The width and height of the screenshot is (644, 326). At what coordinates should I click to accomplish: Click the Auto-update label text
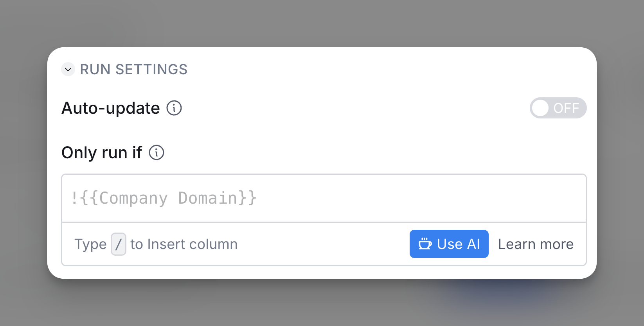(x=111, y=108)
